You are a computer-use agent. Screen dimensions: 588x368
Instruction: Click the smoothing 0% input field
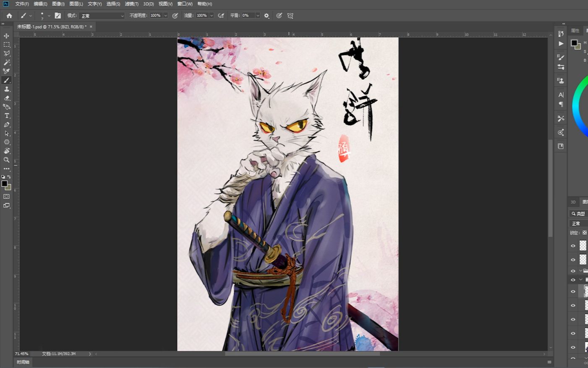[x=248, y=16]
